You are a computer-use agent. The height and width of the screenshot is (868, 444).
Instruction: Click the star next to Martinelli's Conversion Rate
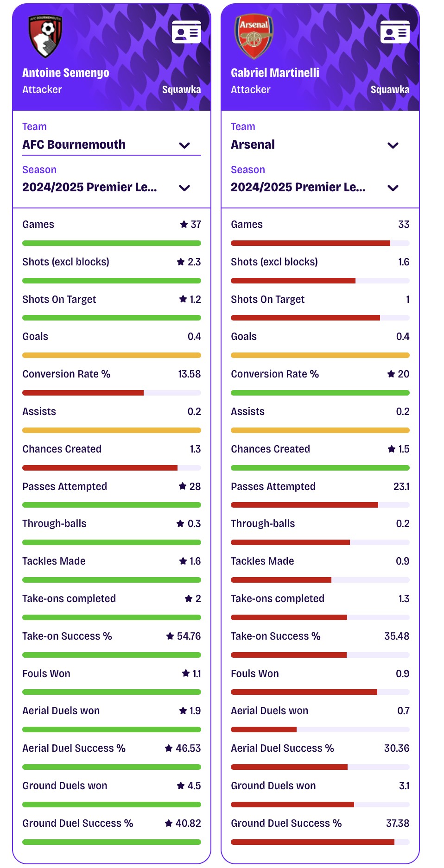pos(391,374)
